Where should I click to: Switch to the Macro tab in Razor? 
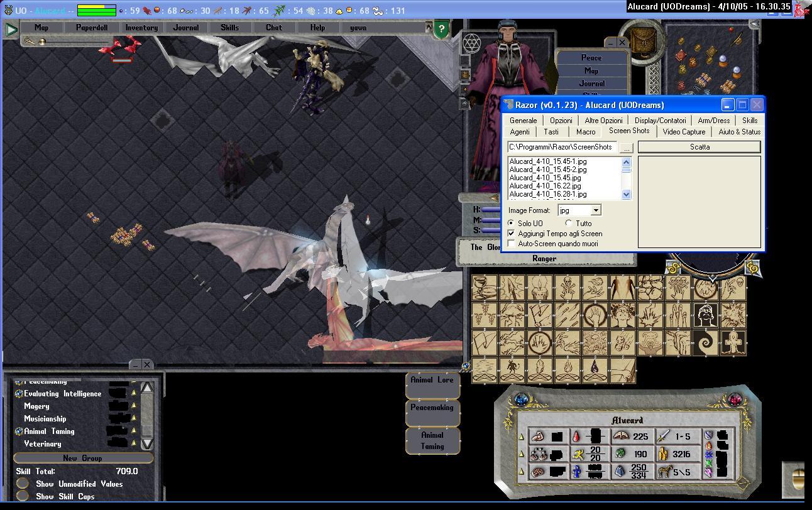pos(585,132)
